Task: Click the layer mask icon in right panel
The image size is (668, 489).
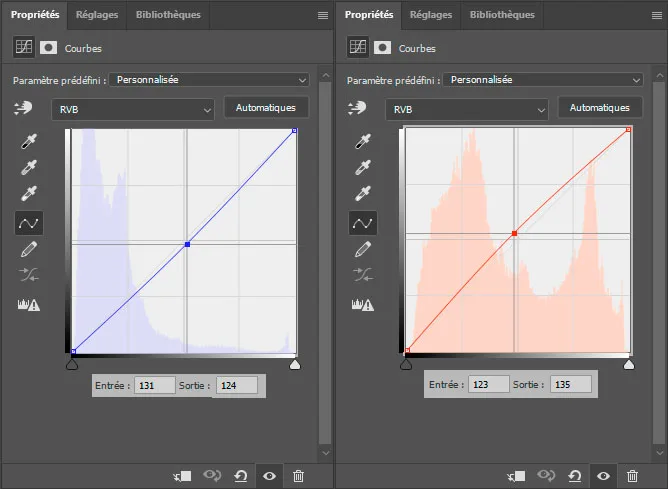Action: [x=382, y=47]
